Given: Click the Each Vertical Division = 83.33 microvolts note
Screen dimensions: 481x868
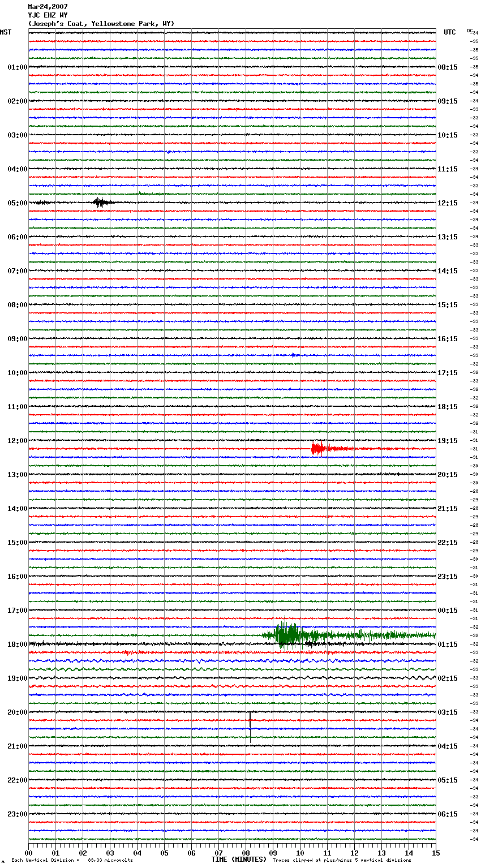Looking at the screenshot, I should 72,861.
